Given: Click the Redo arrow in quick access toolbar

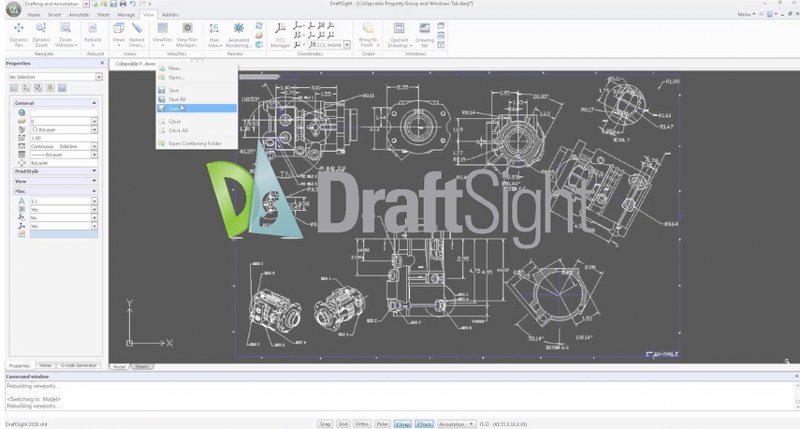Looking at the screenshot, I should coord(142,4).
